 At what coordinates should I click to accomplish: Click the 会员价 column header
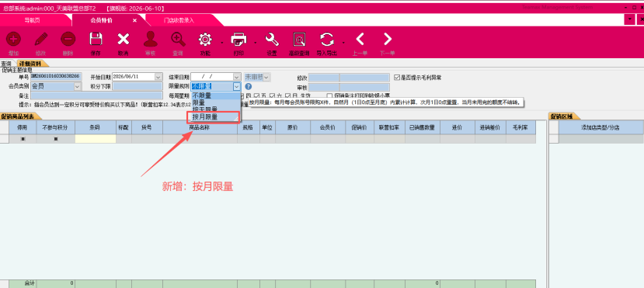pyautogui.click(x=328, y=127)
